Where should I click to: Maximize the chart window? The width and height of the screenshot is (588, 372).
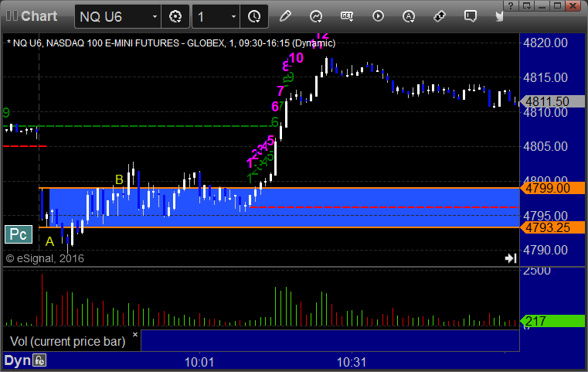[x=558, y=5]
